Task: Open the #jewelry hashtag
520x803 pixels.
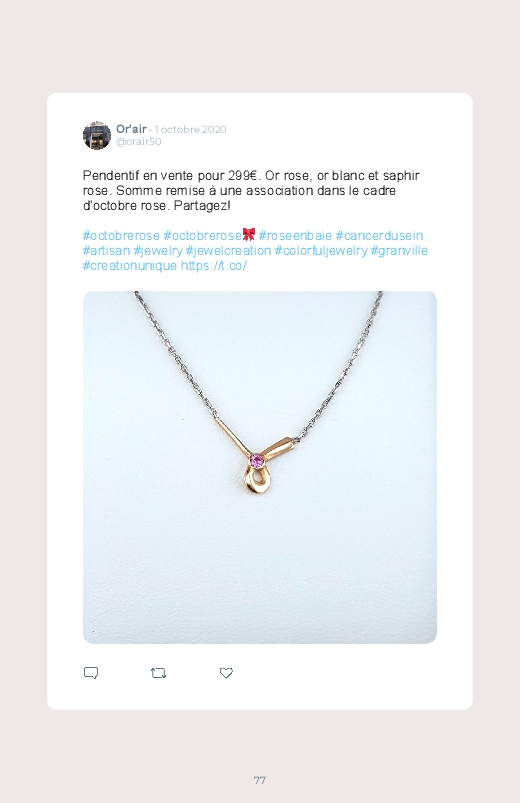Action: click(158, 250)
